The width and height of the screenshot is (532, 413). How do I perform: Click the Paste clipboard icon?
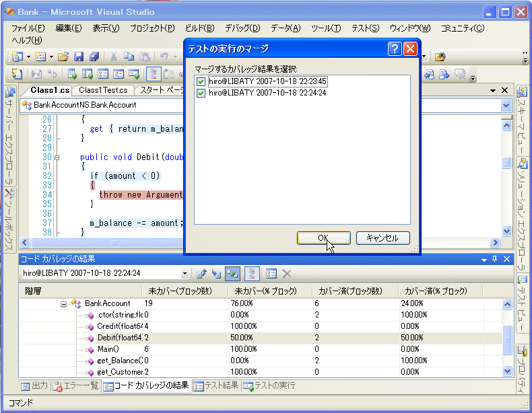(x=145, y=57)
